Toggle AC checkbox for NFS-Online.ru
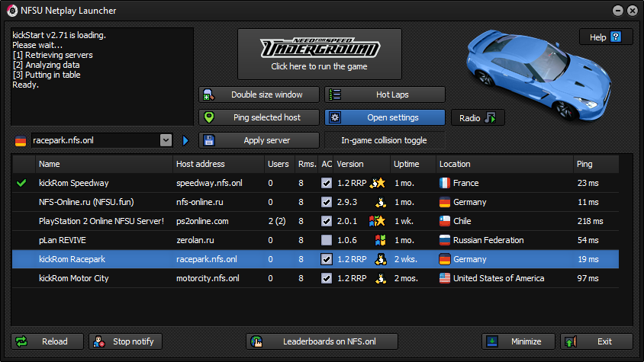The image size is (644, 362). (x=327, y=202)
